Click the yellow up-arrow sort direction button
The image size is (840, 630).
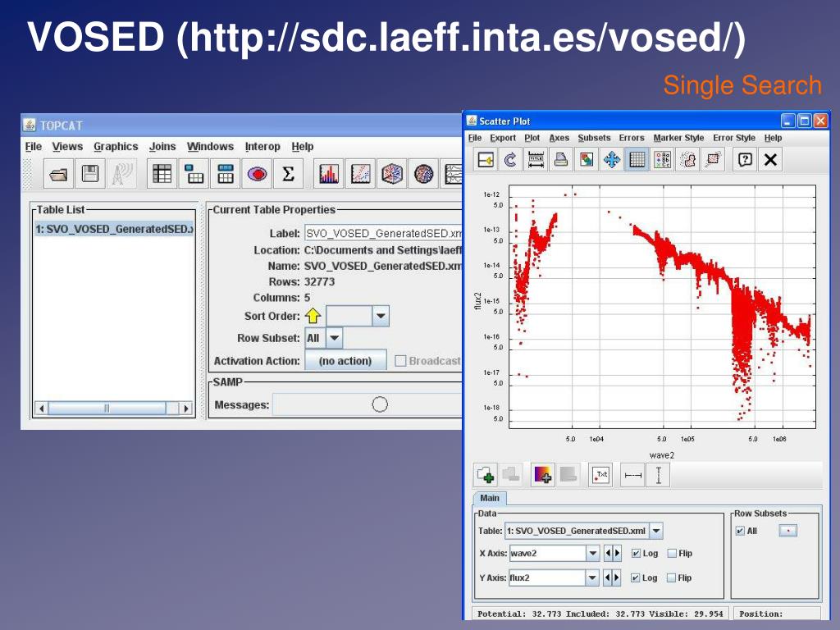coord(313,316)
